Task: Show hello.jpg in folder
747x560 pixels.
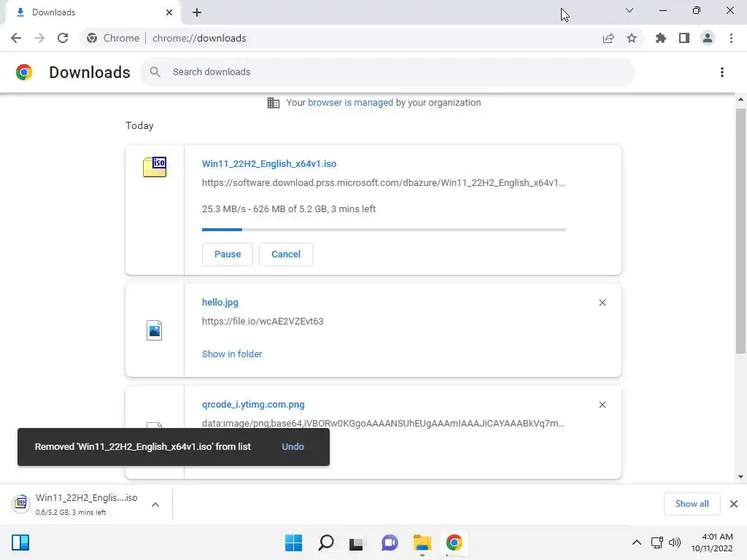Action: 232,354
